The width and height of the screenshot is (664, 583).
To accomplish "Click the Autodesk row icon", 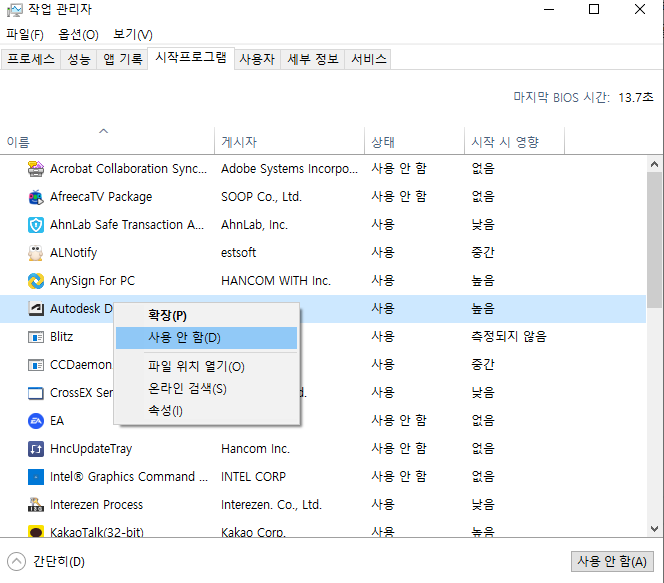I will point(36,309).
